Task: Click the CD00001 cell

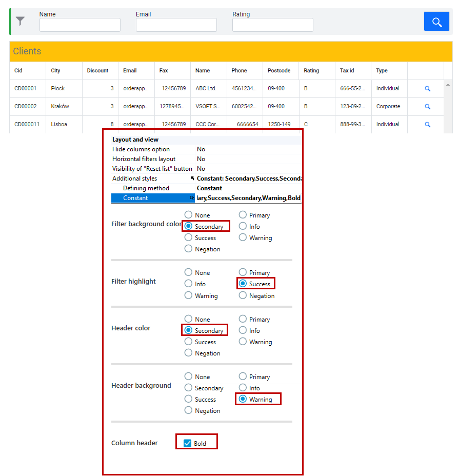Action: point(28,89)
